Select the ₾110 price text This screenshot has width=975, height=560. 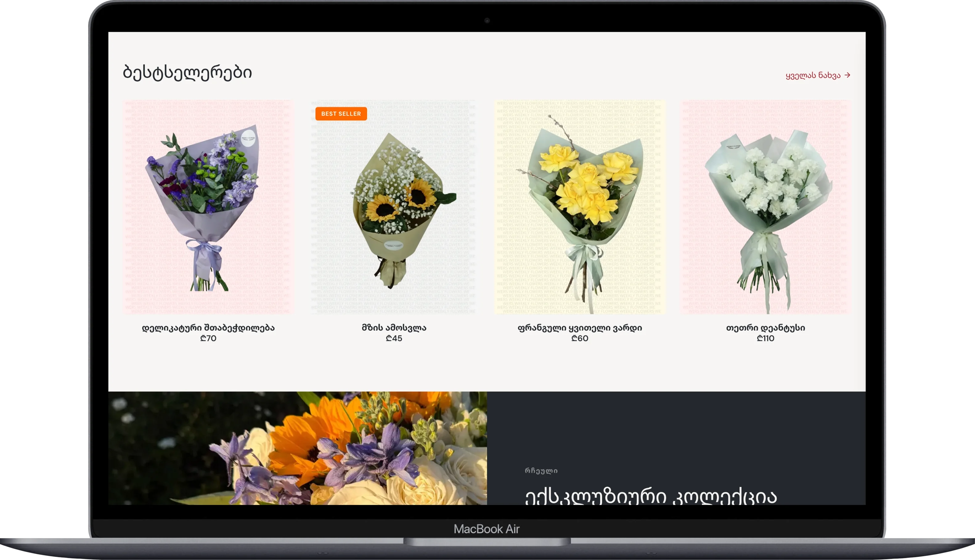[x=766, y=338]
